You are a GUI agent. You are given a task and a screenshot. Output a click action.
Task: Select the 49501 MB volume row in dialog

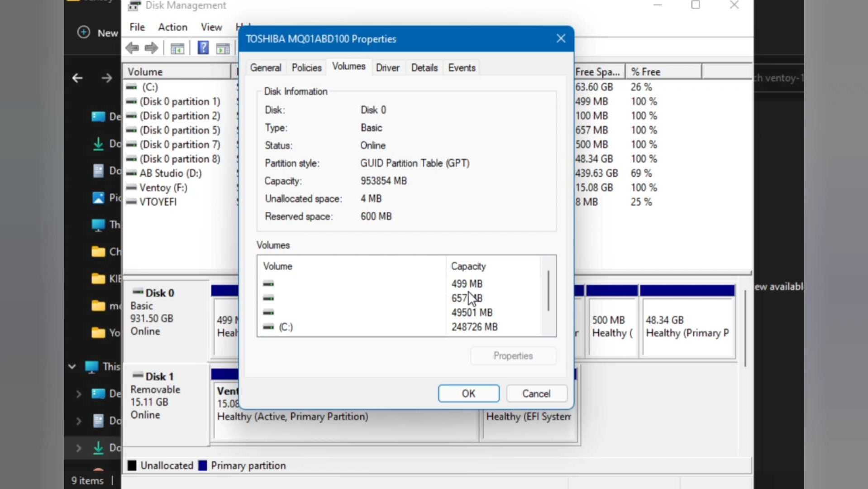[398, 312]
